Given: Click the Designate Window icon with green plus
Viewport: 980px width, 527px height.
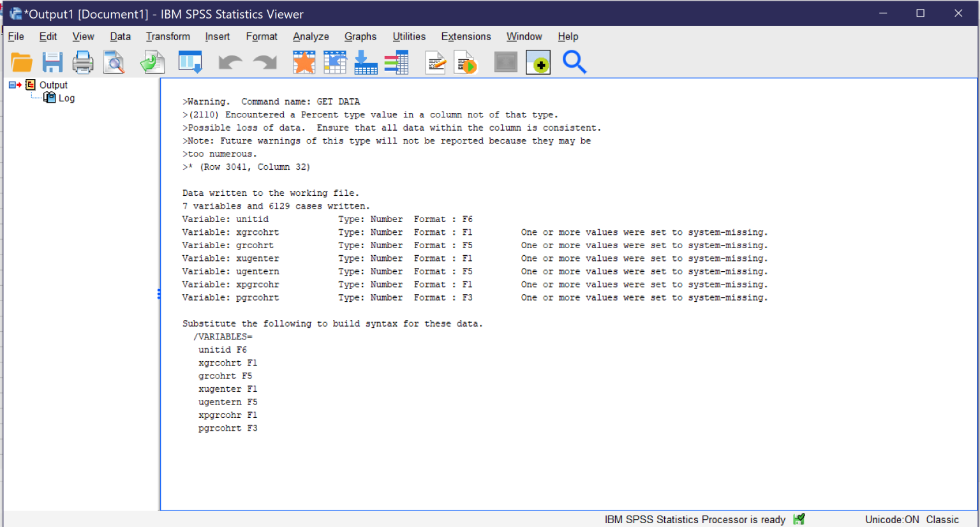Looking at the screenshot, I should (538, 62).
